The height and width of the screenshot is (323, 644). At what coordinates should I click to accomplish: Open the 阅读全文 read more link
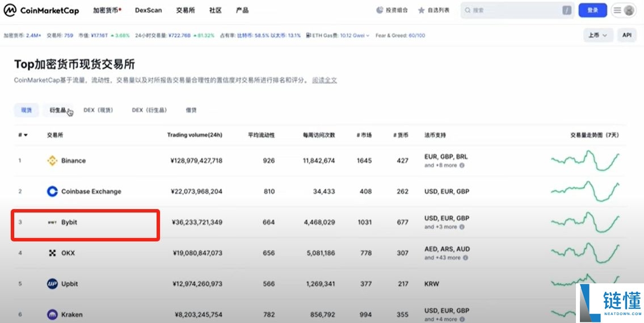[x=325, y=80]
